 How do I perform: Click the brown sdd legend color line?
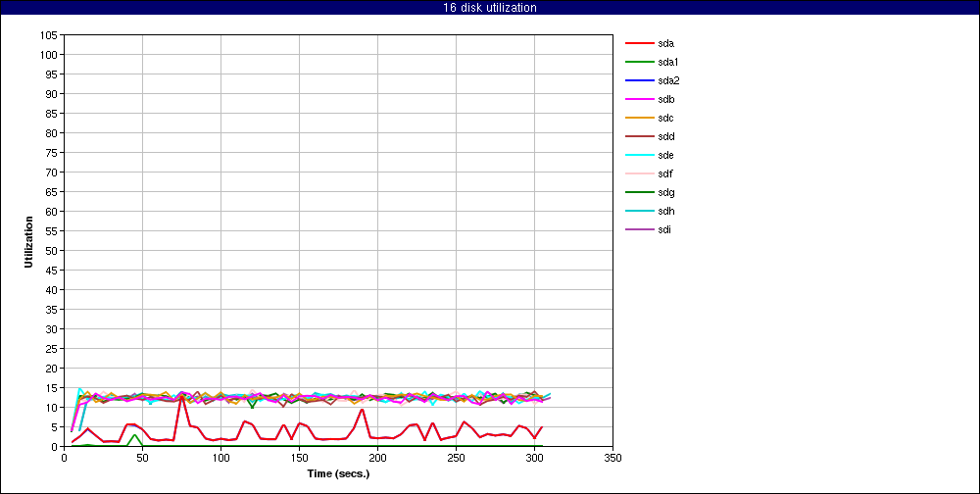[x=639, y=136]
